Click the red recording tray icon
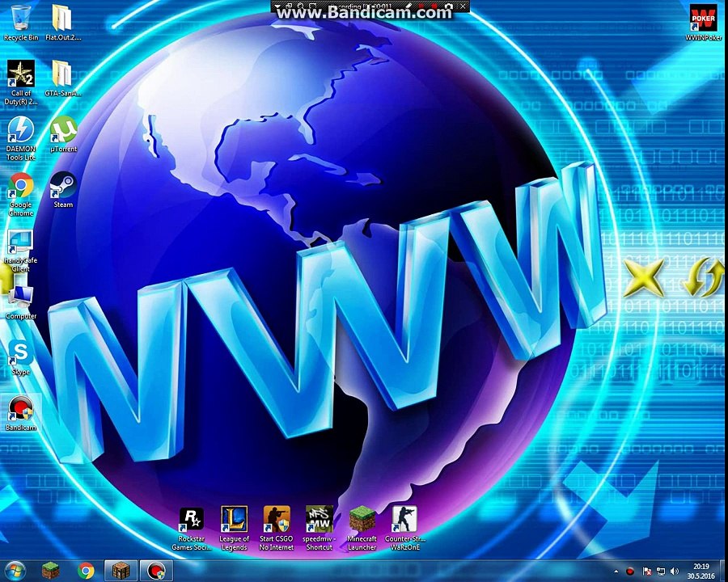Image resolution: width=728 pixels, height=582 pixels. (630, 571)
